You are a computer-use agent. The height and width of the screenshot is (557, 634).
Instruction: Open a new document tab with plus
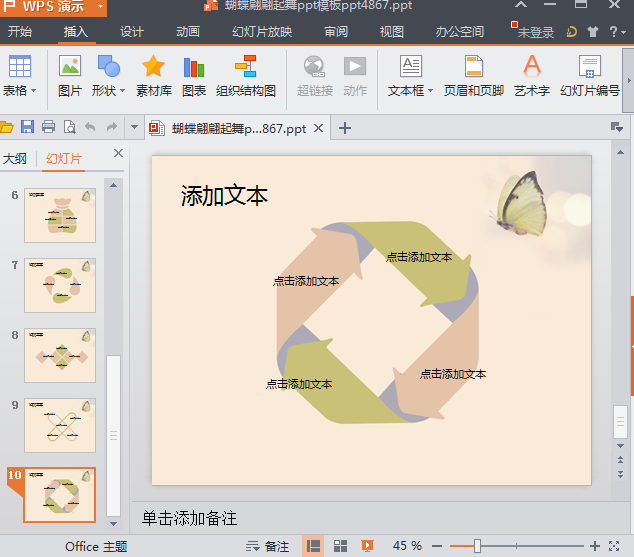pos(344,128)
